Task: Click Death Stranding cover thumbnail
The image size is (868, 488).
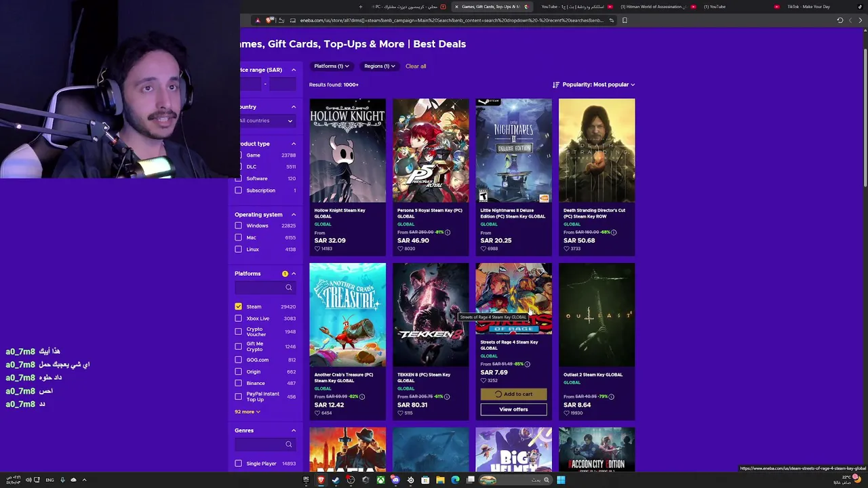Action: (597, 150)
